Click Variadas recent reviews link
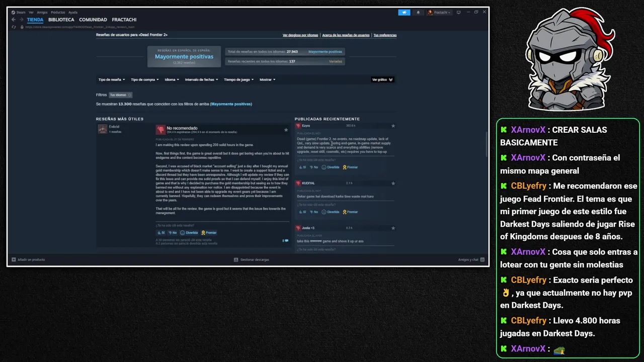 (336, 61)
